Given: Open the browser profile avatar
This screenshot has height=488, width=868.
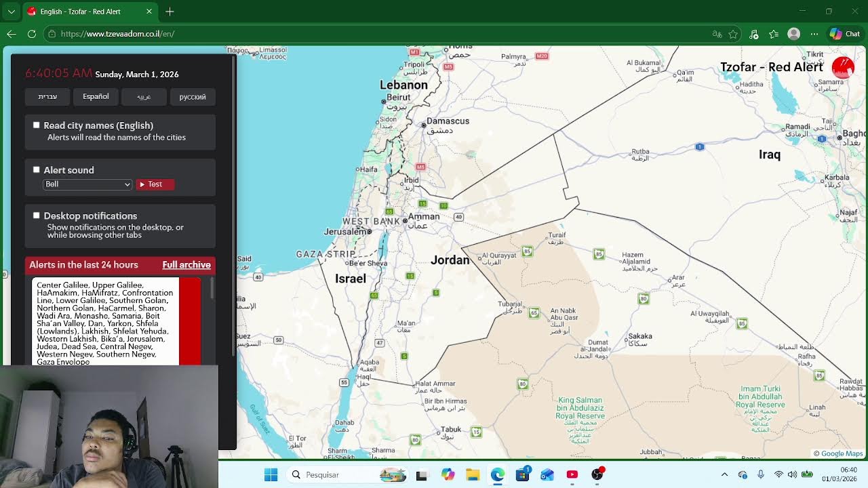Looking at the screenshot, I should [x=794, y=34].
